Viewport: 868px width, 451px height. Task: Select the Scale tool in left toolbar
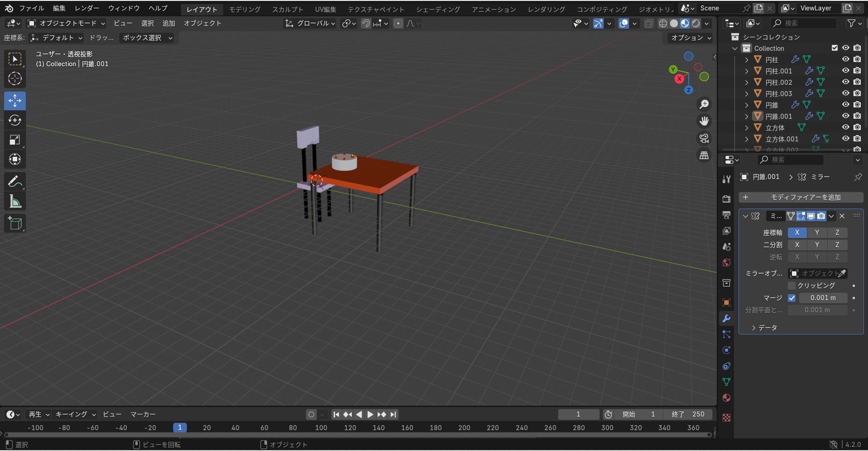click(x=15, y=140)
